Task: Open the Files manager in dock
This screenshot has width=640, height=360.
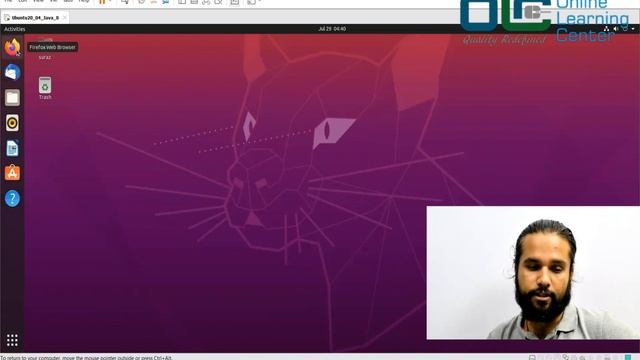Action: point(12,98)
